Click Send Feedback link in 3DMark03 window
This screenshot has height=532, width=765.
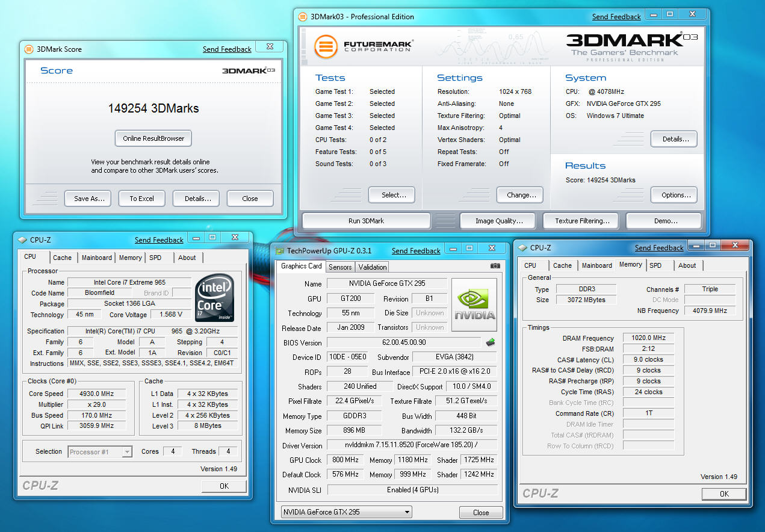pyautogui.click(x=616, y=17)
